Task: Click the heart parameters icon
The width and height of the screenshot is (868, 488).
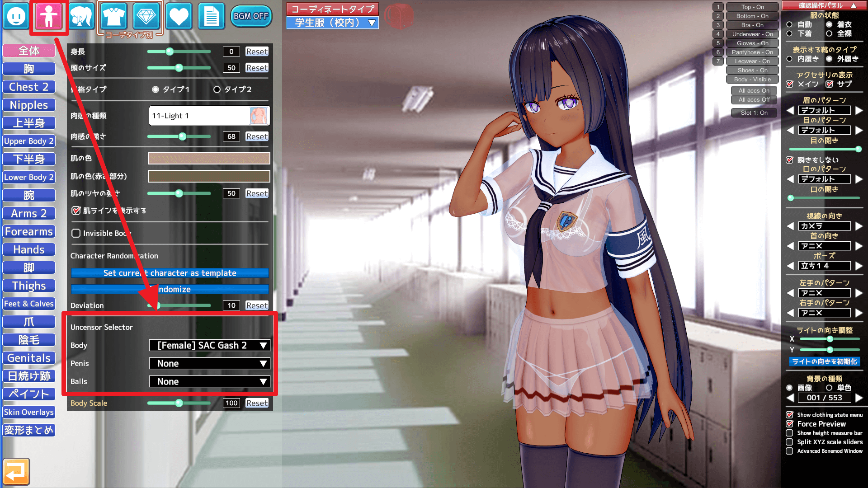Action: 179,17
